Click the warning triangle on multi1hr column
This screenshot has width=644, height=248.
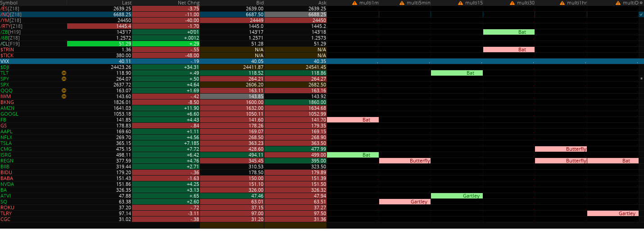click(x=562, y=3)
